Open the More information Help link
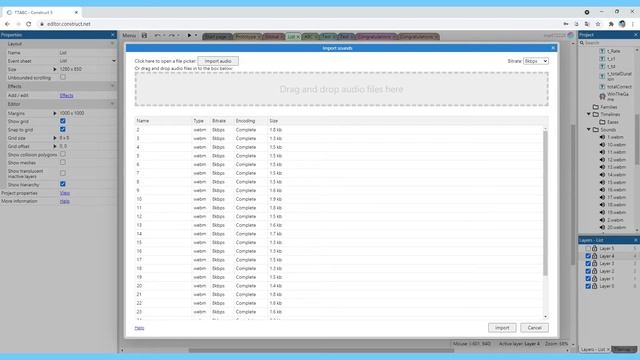 65,201
